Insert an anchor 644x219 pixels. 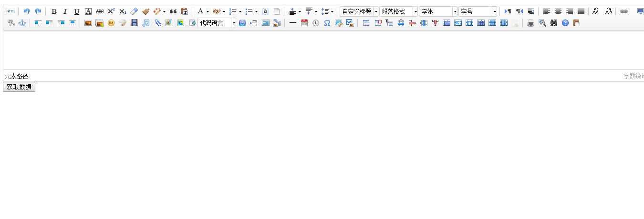[x=22, y=23]
